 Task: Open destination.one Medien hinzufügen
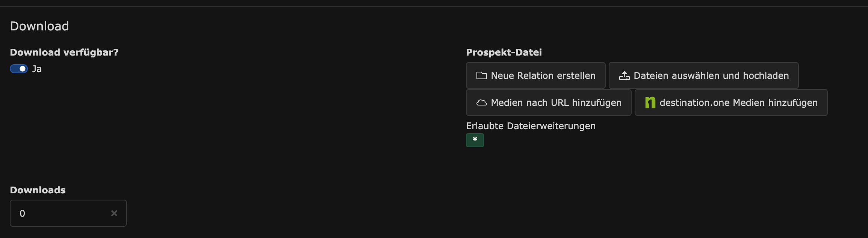pyautogui.click(x=731, y=102)
